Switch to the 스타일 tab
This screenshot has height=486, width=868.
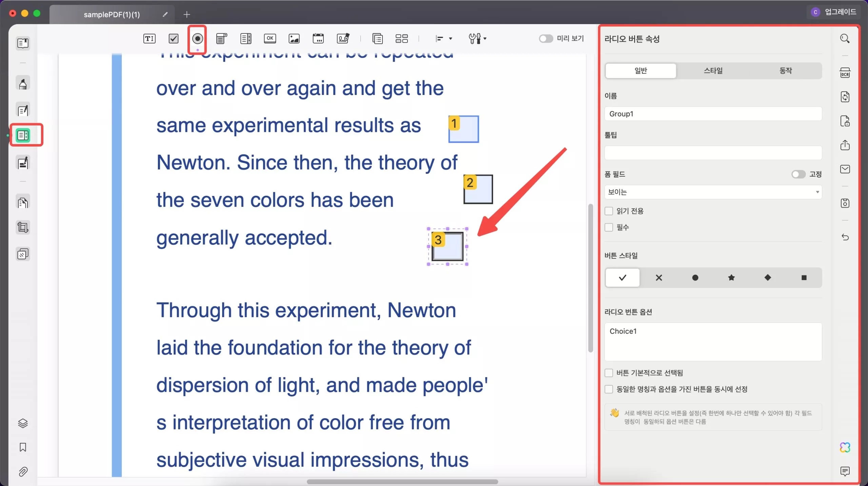pyautogui.click(x=713, y=71)
